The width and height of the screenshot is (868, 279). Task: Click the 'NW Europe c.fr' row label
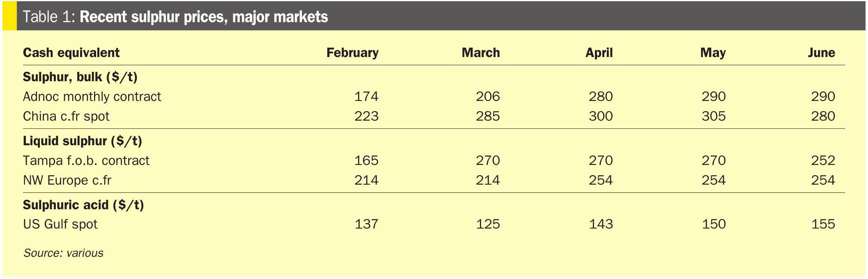tap(67, 180)
